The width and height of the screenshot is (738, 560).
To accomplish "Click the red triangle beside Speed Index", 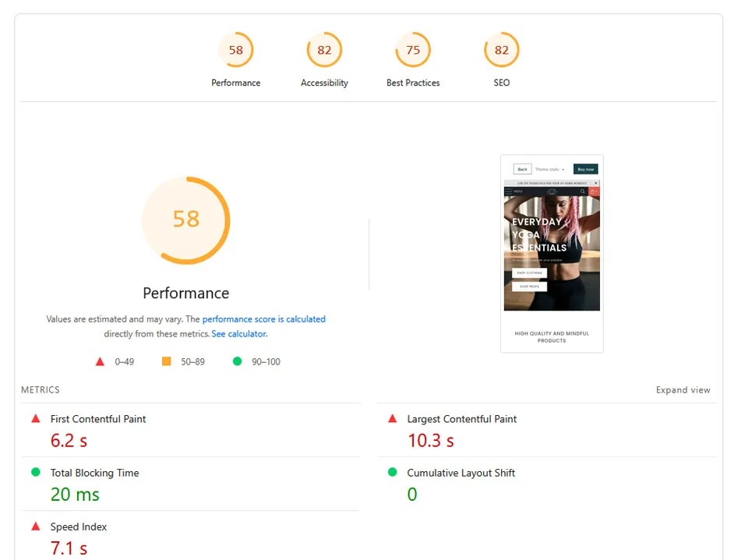I will (x=36, y=527).
